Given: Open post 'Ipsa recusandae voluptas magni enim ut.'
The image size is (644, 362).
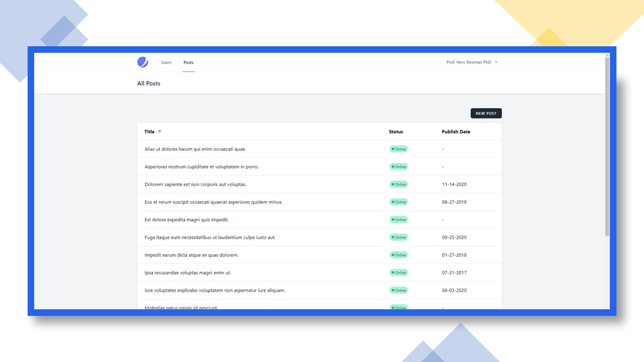Looking at the screenshot, I should pos(188,273).
